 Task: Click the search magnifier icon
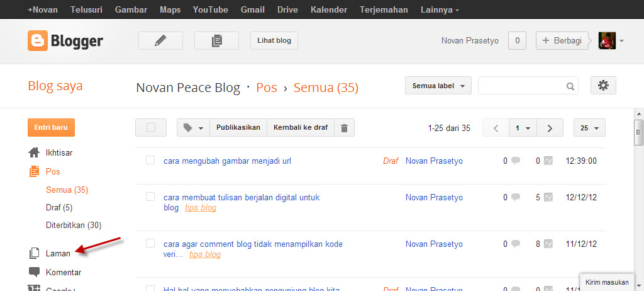[x=570, y=86]
